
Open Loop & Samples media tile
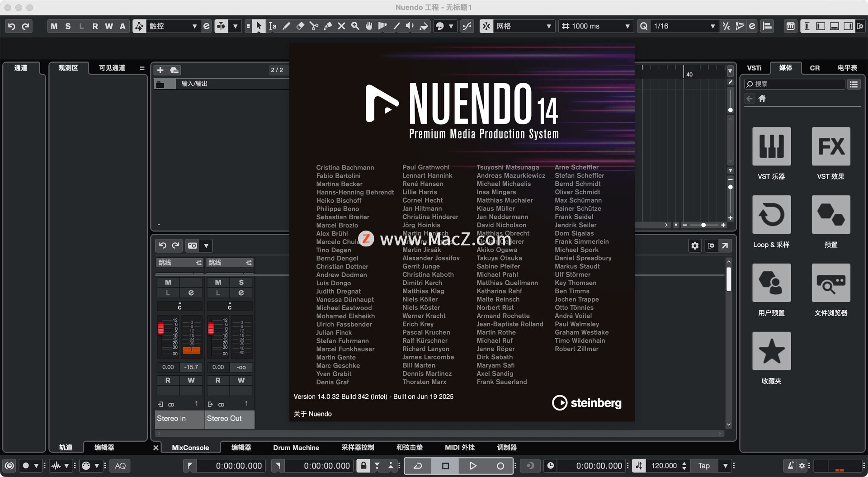[771, 214]
